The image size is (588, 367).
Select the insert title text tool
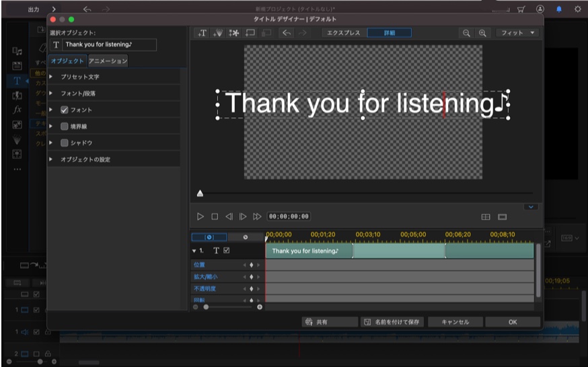(202, 33)
